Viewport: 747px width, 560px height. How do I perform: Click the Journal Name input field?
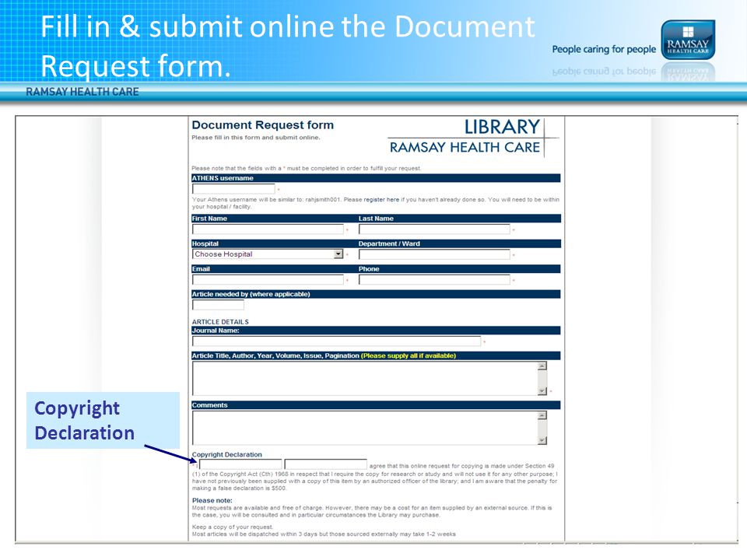pos(336,341)
